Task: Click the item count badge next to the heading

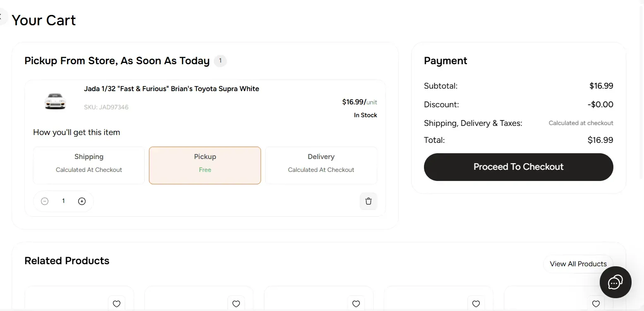Action: (x=220, y=60)
